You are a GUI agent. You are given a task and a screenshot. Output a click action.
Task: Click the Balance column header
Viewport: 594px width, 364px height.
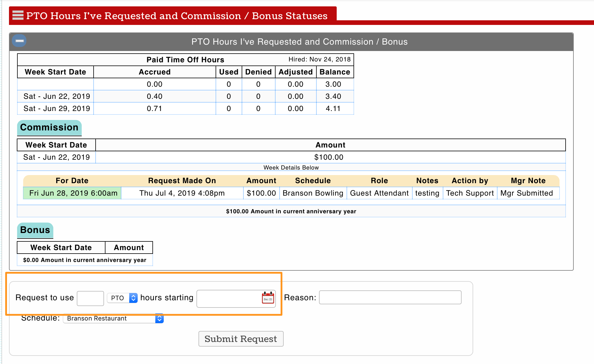(x=335, y=72)
